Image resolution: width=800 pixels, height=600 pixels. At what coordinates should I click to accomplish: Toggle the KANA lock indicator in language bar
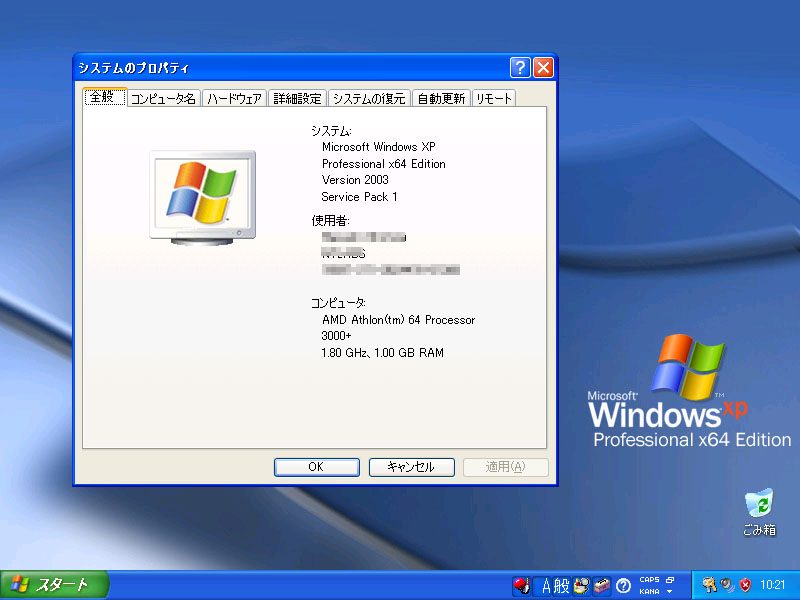tap(649, 591)
